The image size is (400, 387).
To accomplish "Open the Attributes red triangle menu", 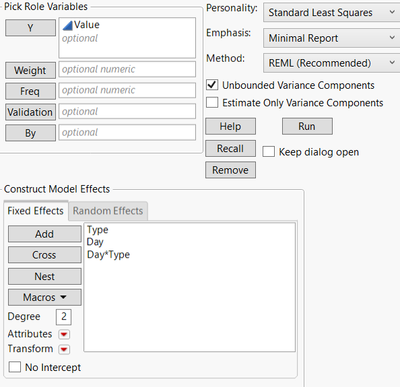I will point(64,334).
